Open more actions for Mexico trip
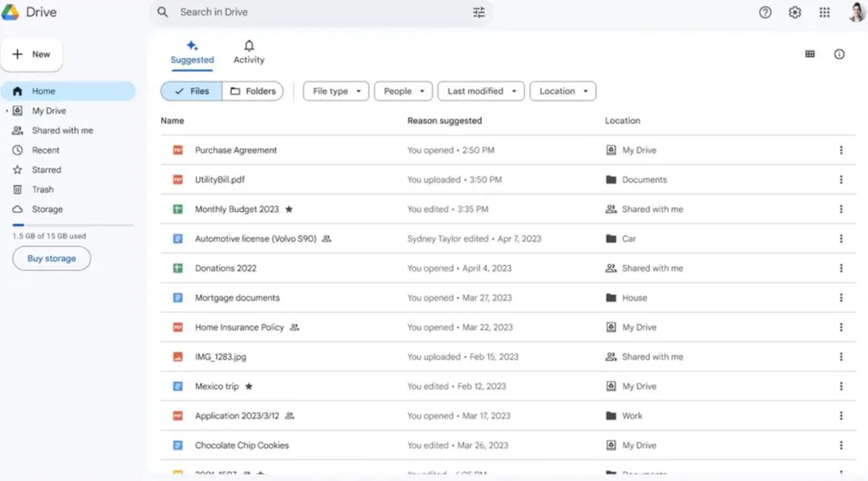Screen dimensions: 868x481 pyautogui.click(x=841, y=386)
